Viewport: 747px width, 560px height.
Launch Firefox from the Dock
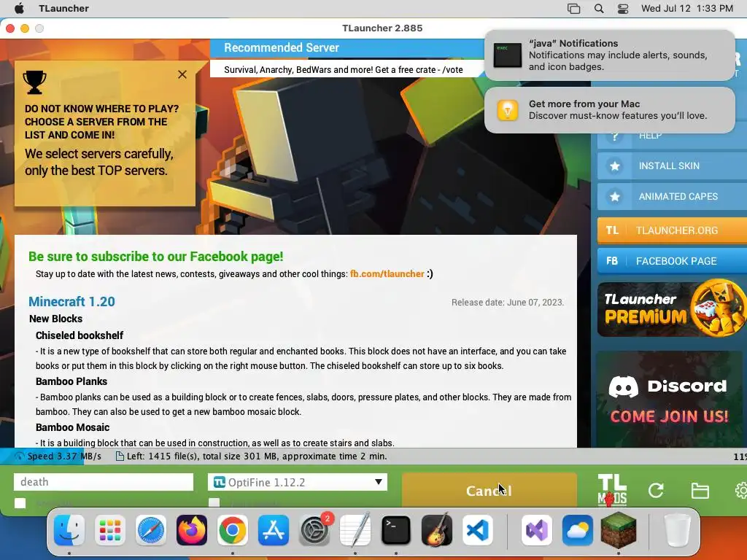pyautogui.click(x=192, y=530)
